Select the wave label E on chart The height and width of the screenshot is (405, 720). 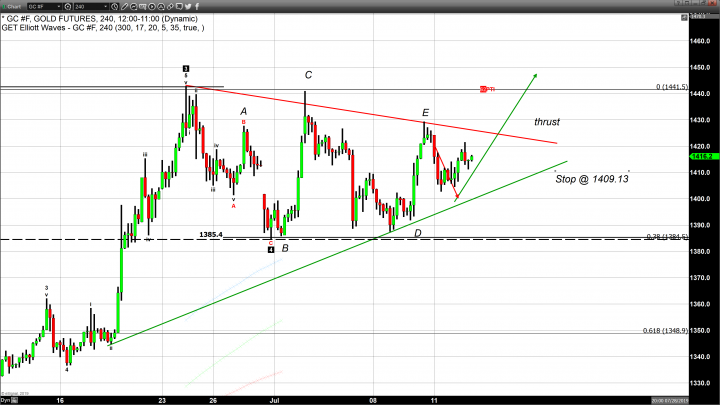(x=426, y=113)
